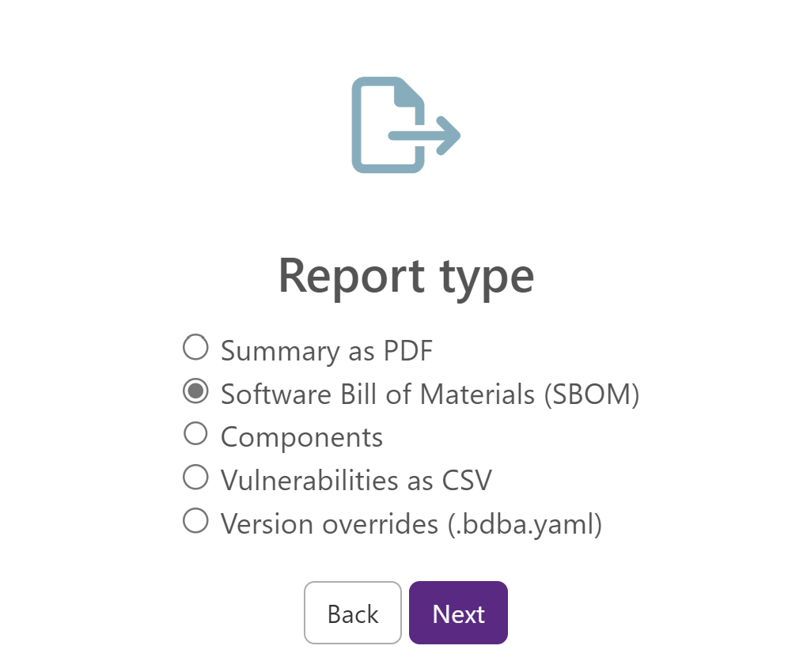The image size is (807, 672).
Task: Proceed with the purple Next button
Action: pyautogui.click(x=459, y=613)
